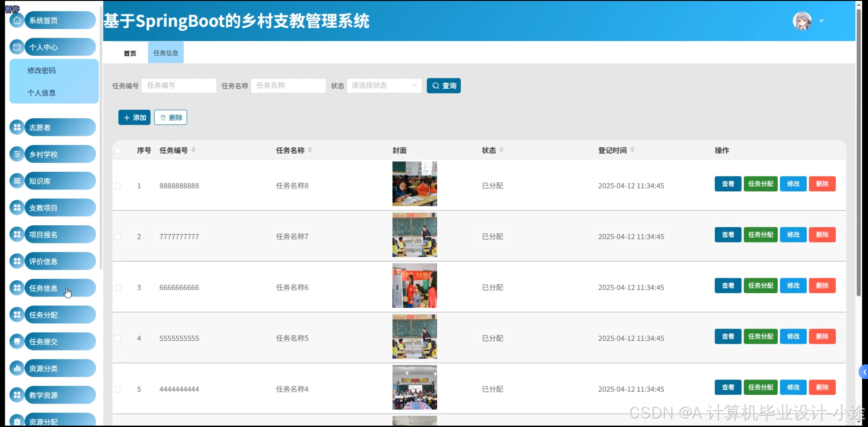This screenshot has width=868, height=427.
Task: Expand the avatar dropdown arrow
Action: [821, 21]
